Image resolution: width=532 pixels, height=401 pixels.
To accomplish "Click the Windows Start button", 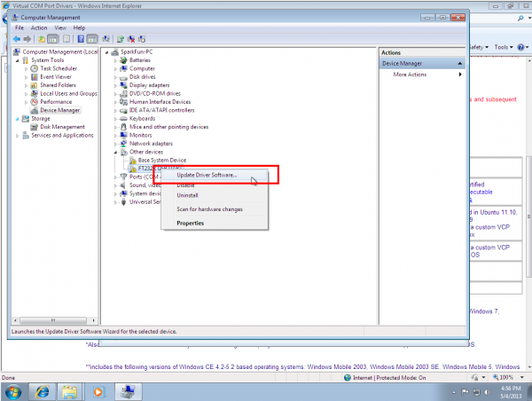I will (13, 392).
